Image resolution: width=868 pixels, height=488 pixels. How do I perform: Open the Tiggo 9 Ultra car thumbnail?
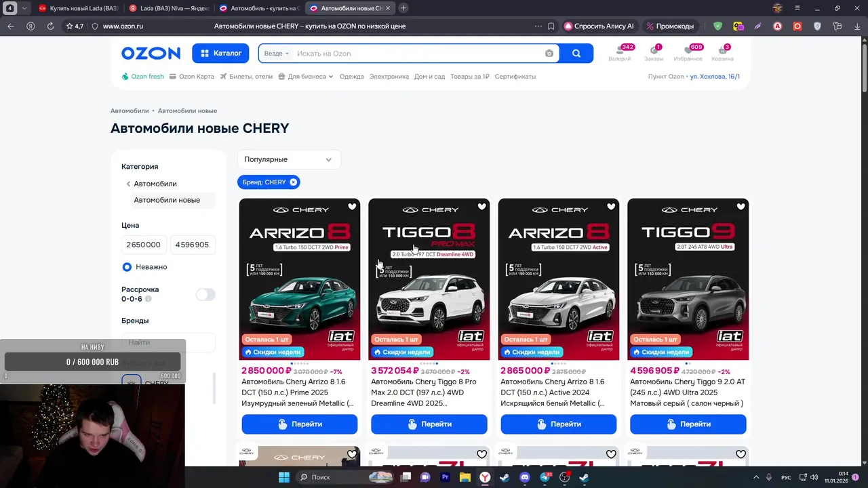[688, 279]
